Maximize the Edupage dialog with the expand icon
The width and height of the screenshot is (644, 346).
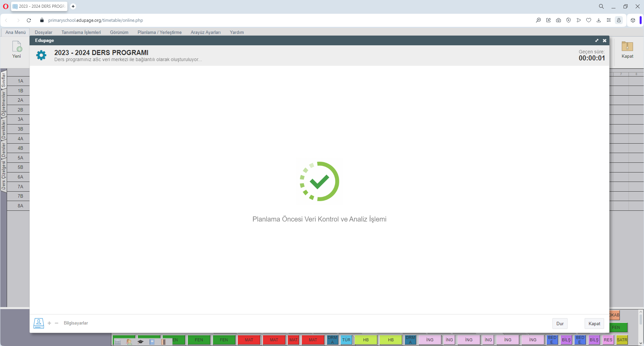[x=597, y=41]
